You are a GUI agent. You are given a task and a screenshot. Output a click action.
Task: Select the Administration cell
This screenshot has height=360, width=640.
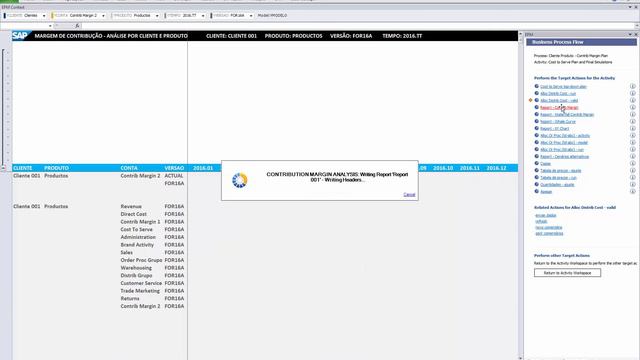(x=138, y=237)
